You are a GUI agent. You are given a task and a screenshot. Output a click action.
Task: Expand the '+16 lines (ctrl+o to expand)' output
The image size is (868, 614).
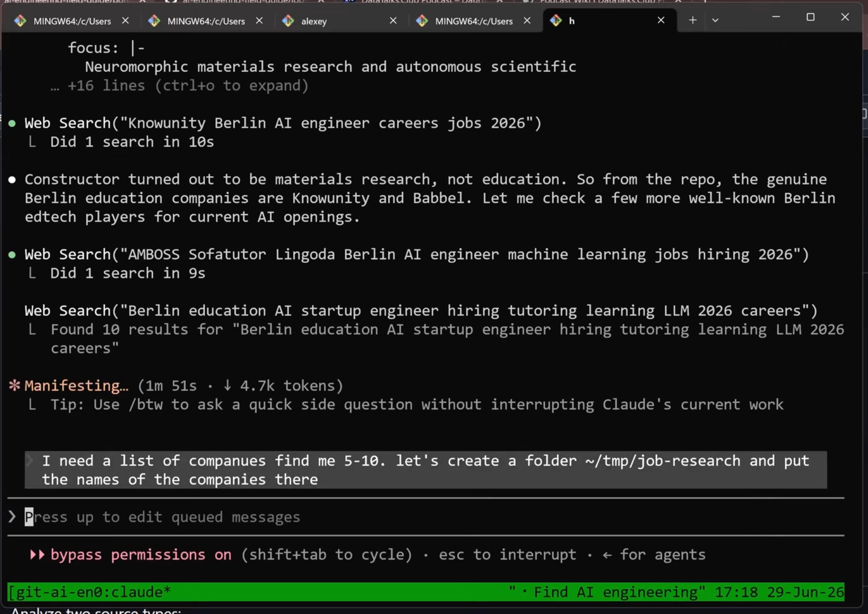tap(180, 86)
